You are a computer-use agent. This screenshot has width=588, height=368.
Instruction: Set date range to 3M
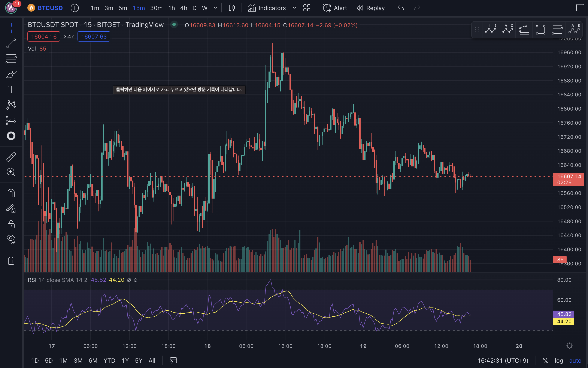coord(78,361)
